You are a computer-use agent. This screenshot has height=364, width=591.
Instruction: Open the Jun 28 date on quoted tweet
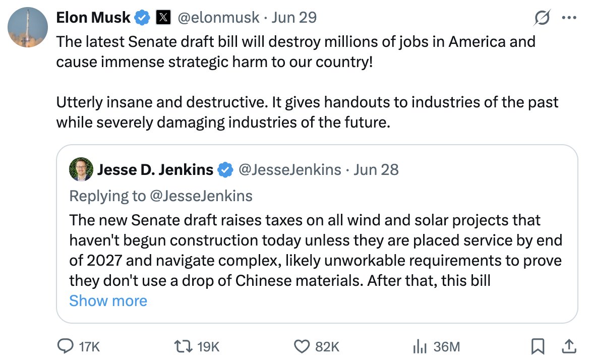376,169
